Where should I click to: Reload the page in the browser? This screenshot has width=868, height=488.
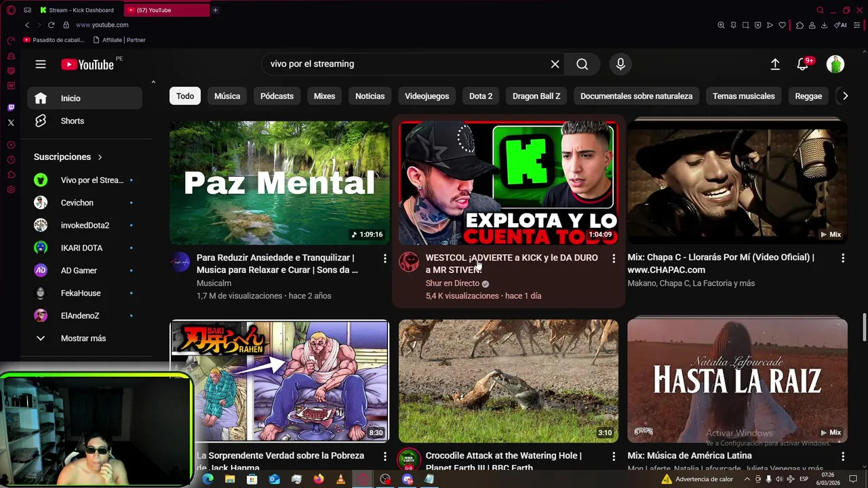click(51, 25)
